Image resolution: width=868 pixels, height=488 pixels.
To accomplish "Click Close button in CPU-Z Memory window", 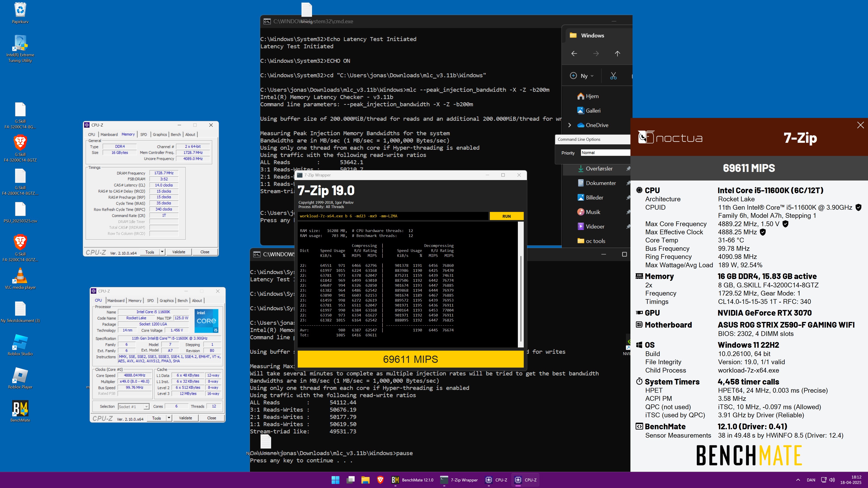I will pyautogui.click(x=205, y=252).
